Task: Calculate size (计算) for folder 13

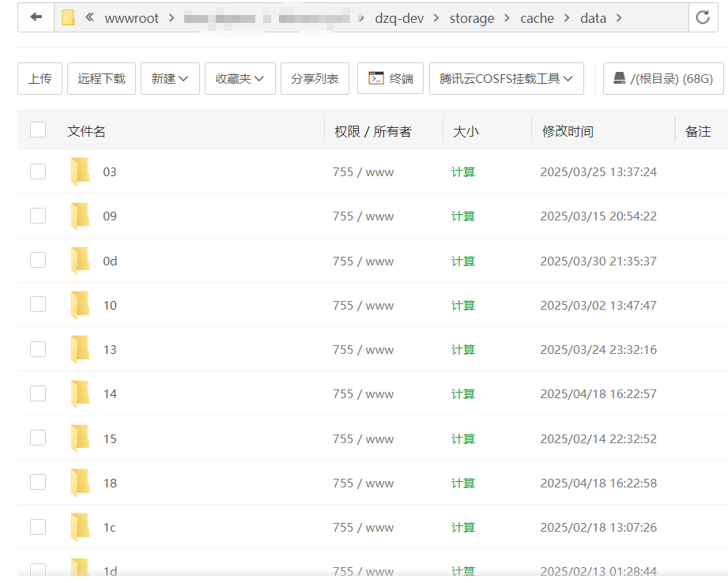Action: click(x=463, y=349)
